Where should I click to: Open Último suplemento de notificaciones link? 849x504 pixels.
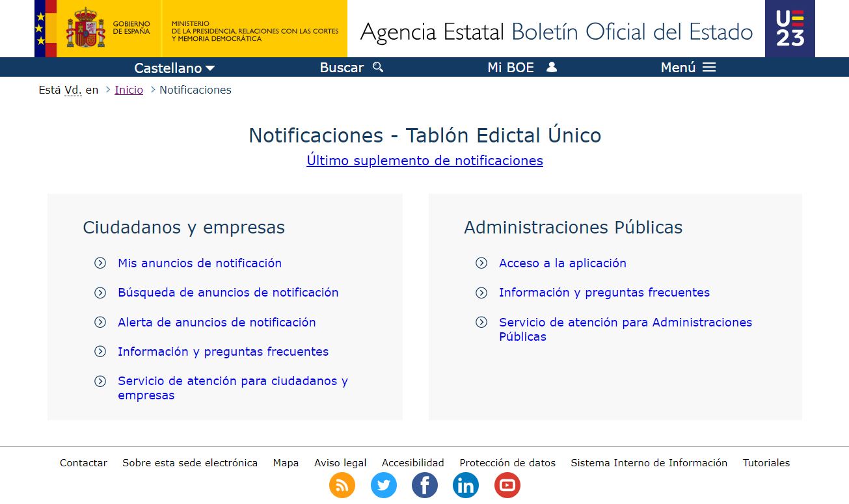point(424,161)
